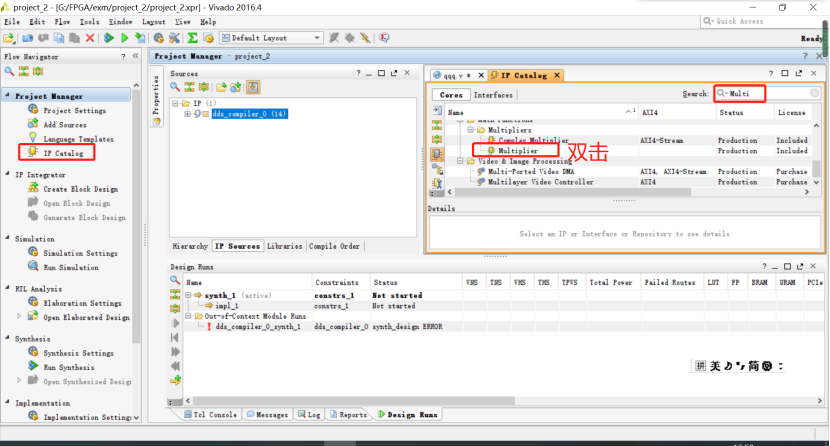Collapse the Multipliers folder in IP Catalog
The width and height of the screenshot is (830, 446).
pos(470,130)
